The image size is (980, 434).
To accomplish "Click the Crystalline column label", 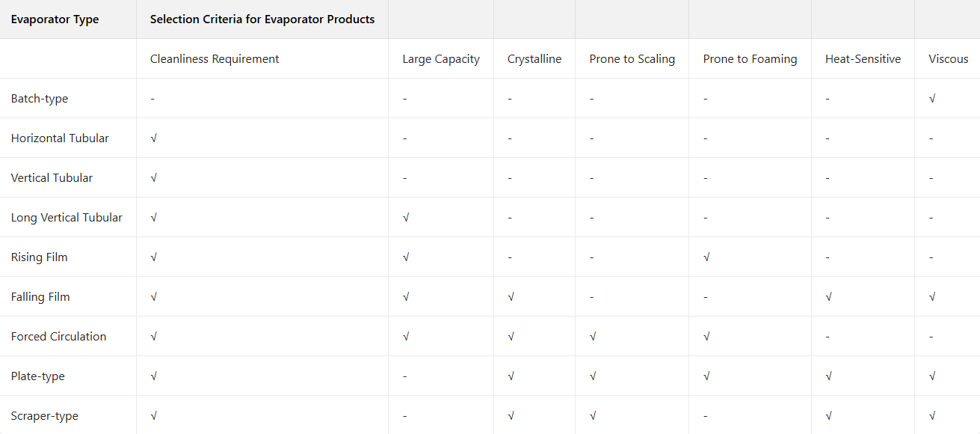I will [534, 59].
